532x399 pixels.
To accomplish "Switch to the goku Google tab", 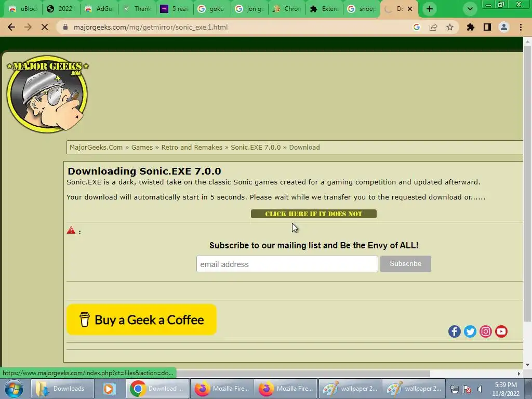I will 212,9.
